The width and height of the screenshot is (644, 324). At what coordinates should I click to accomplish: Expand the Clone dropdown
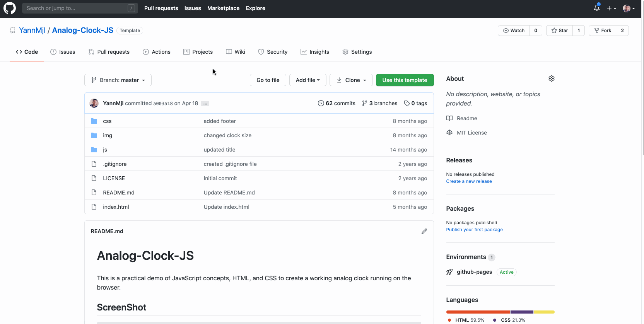coord(351,80)
